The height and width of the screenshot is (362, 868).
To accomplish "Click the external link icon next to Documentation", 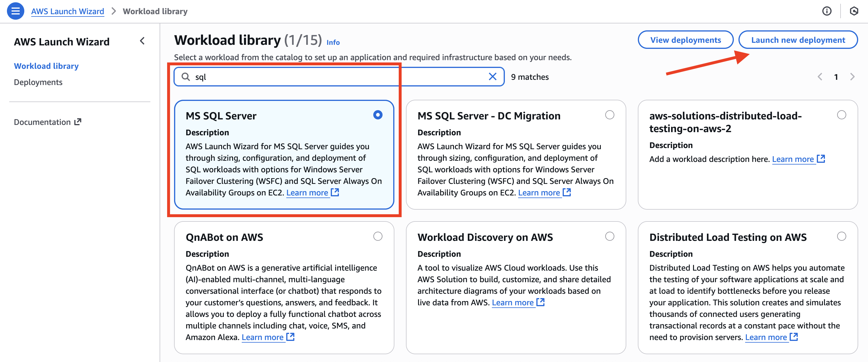I will coord(78,121).
